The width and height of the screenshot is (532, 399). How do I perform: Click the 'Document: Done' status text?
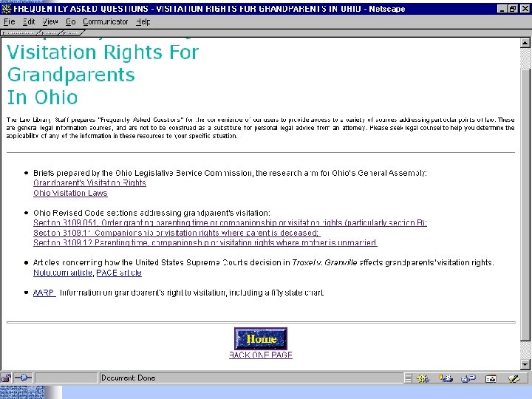[x=129, y=378]
